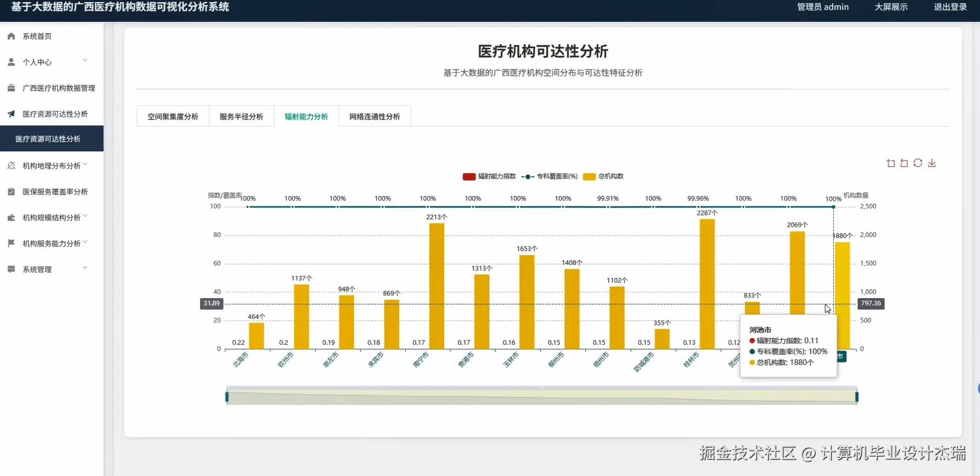Expand the 机构地理分布分析 chevron
The image size is (980, 476).
point(85,165)
